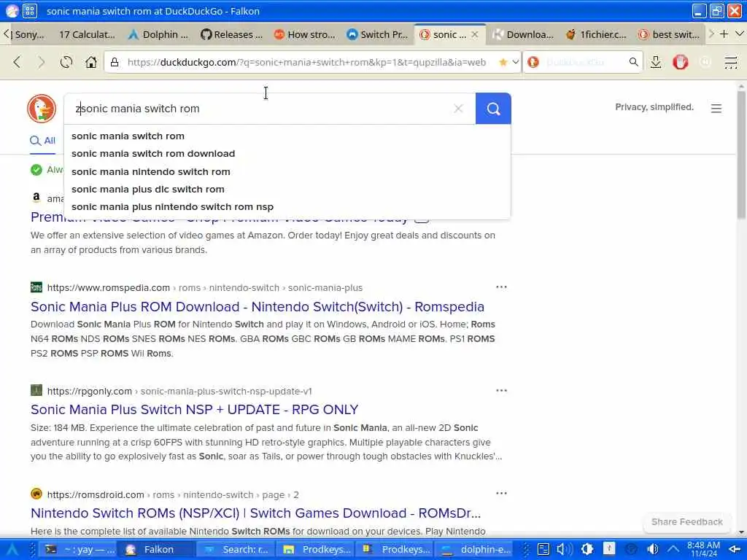Viewport: 747px width, 560px height.
Task: Open AdBlock red hand icon
Action: [x=681, y=62]
